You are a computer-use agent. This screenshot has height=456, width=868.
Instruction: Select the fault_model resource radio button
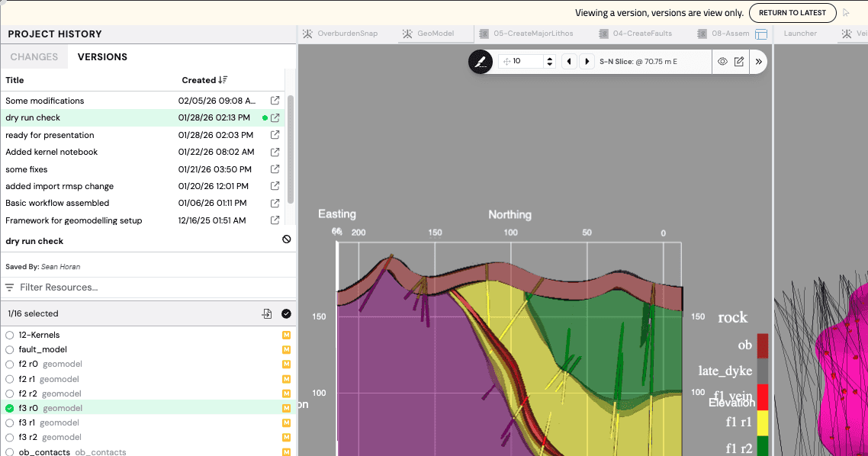coord(9,350)
